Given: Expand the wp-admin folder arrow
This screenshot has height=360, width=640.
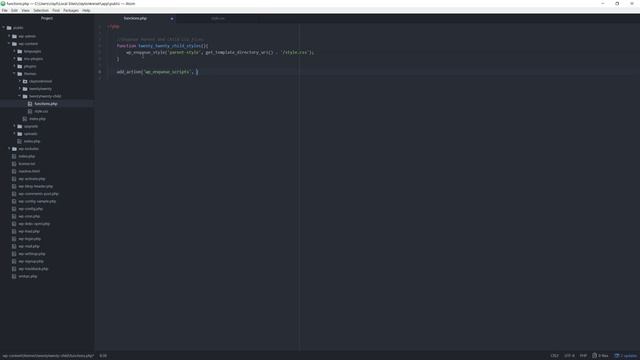Looking at the screenshot, I should [x=9, y=36].
